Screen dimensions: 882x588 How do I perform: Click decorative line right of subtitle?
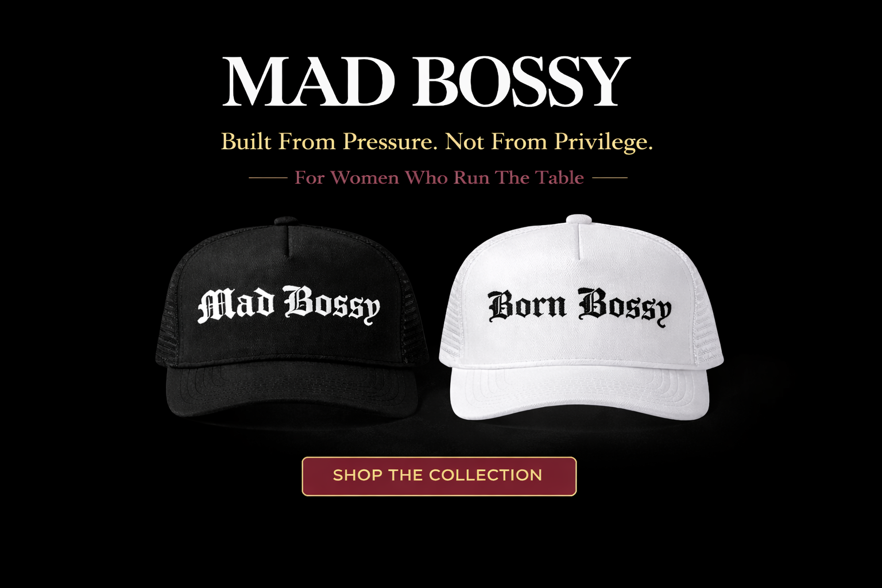610,178
